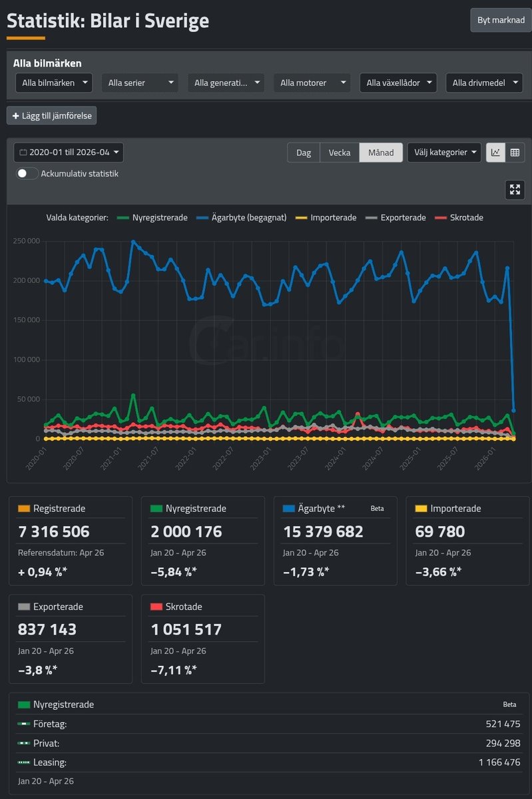
Task: Click Referensdatum: Apr 26 text
Action: point(61,553)
